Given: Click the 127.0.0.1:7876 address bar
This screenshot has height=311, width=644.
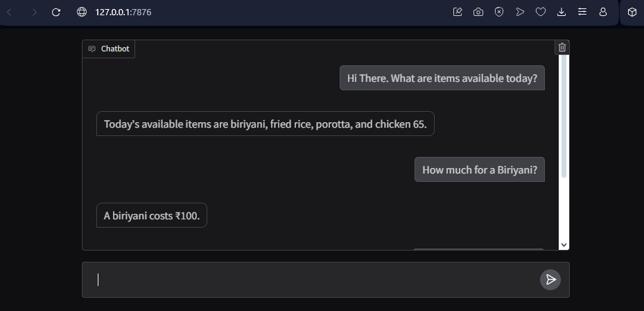Looking at the screenshot, I should [123, 12].
